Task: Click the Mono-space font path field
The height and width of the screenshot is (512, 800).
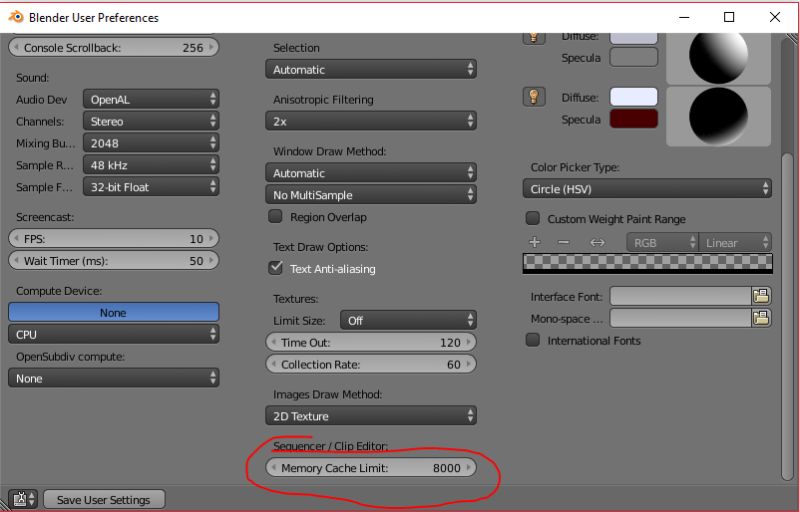Action: coord(681,318)
